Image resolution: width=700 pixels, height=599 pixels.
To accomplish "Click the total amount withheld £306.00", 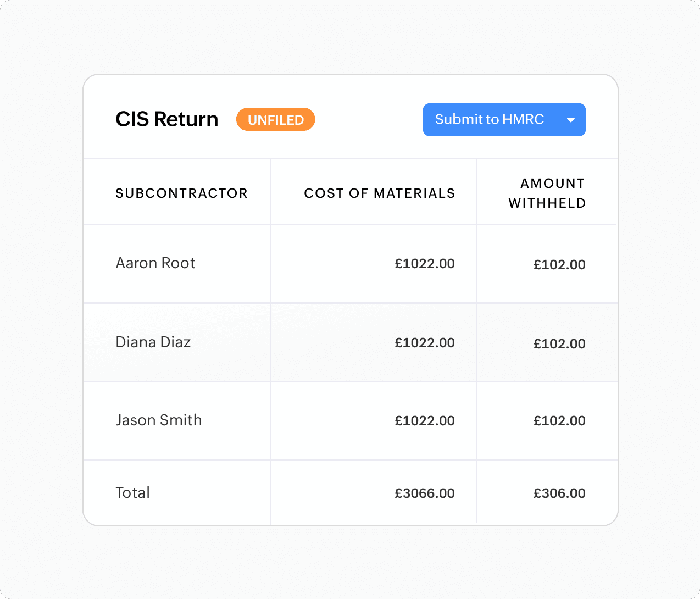I will (559, 493).
